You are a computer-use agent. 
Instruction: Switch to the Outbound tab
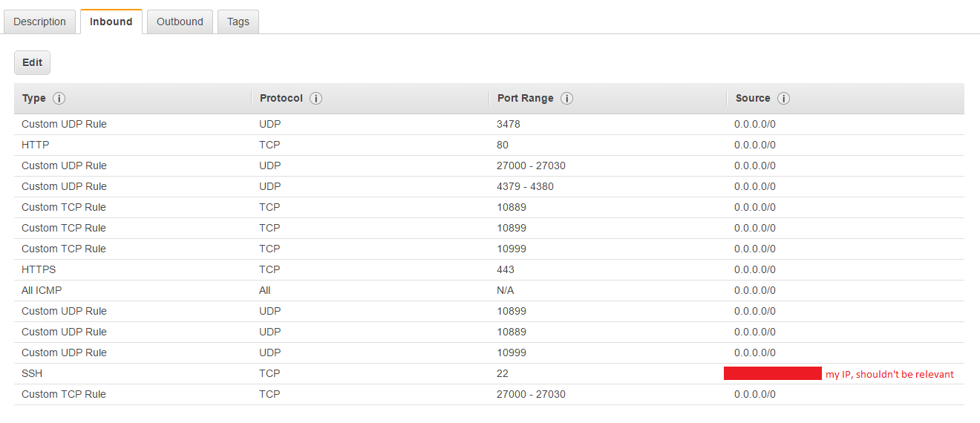point(180,22)
